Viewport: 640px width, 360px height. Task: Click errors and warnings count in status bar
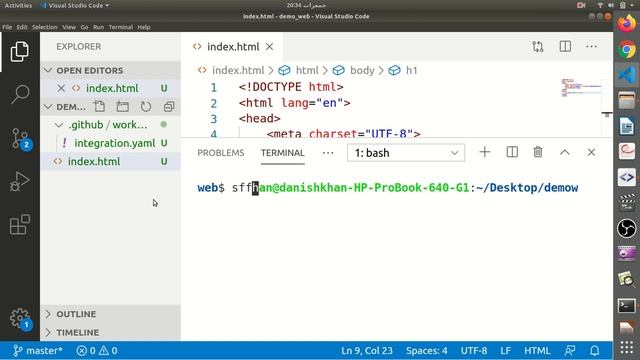click(x=97, y=351)
